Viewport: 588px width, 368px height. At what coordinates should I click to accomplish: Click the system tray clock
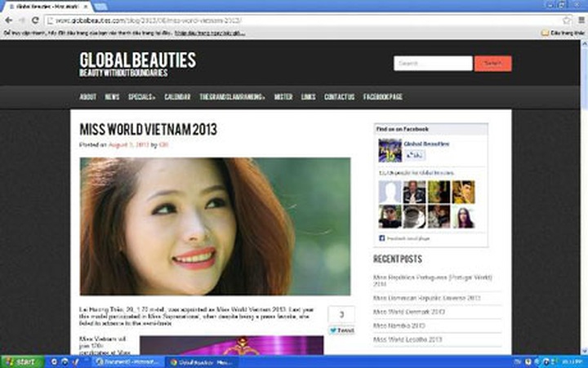pos(572,362)
